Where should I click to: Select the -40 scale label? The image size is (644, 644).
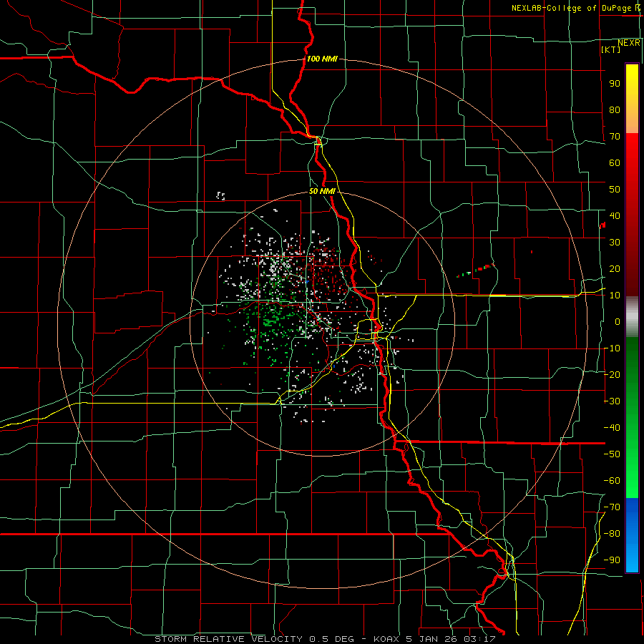612,428
